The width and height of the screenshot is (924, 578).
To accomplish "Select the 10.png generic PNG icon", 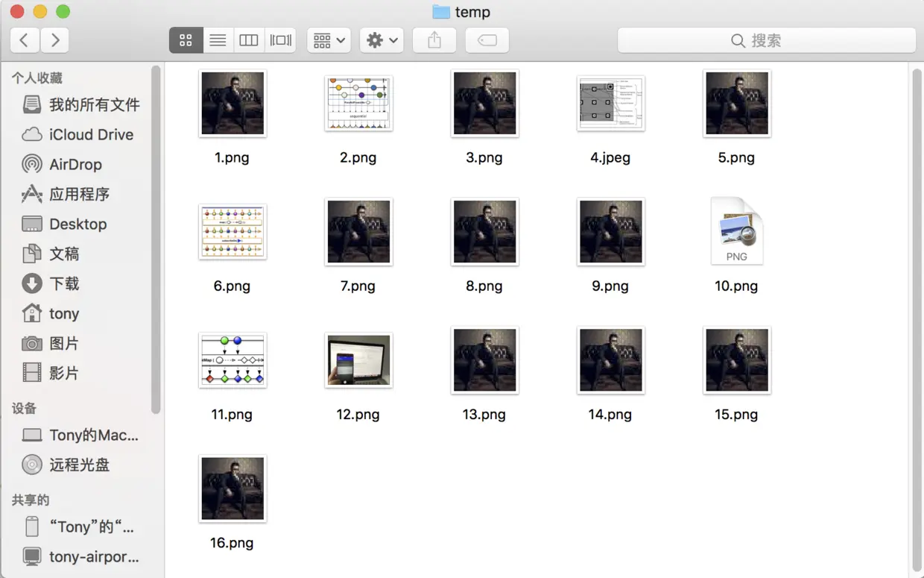I will [x=736, y=230].
